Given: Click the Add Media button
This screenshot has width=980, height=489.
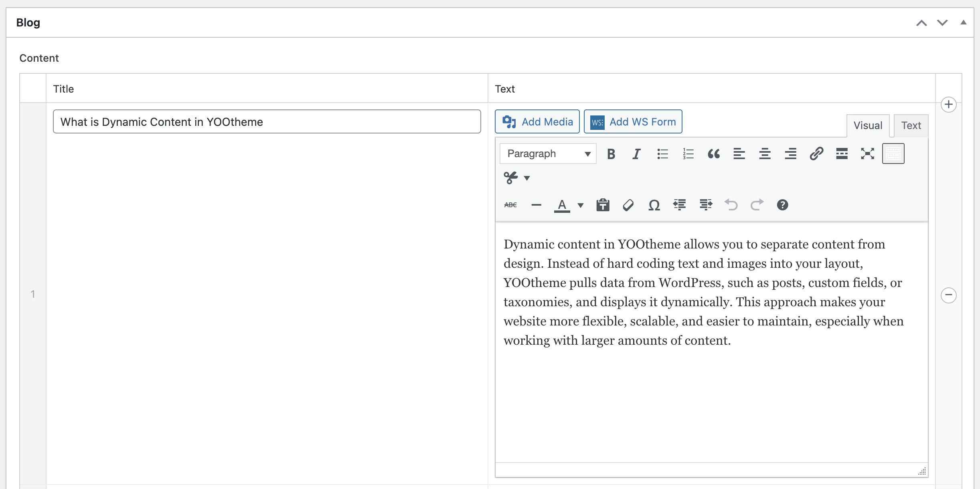Looking at the screenshot, I should 537,122.
